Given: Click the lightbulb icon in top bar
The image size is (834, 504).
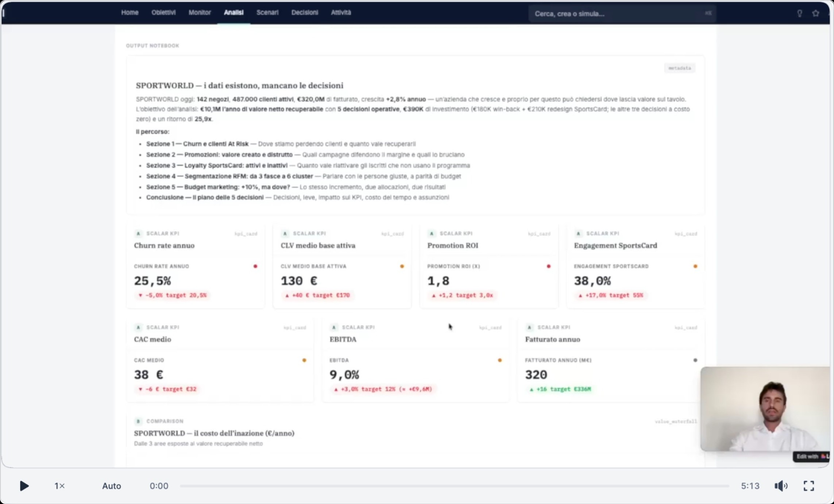Looking at the screenshot, I should (799, 13).
